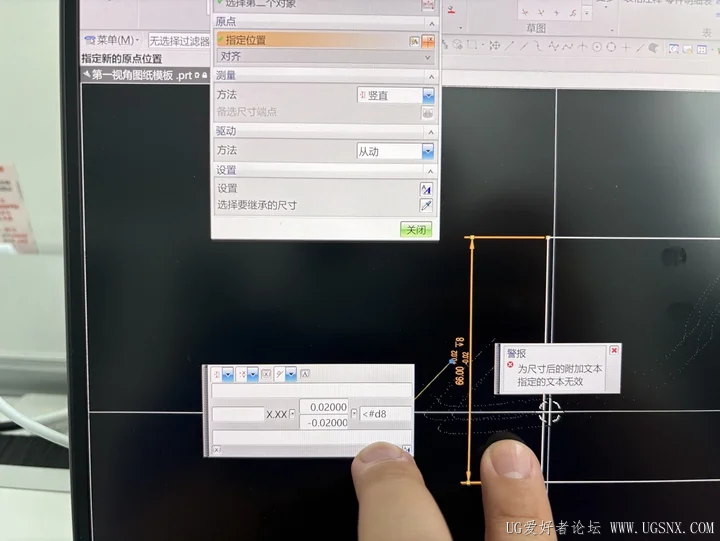
Task: Click the shaded fan-shaped face snap icon
Action: coord(653,48)
